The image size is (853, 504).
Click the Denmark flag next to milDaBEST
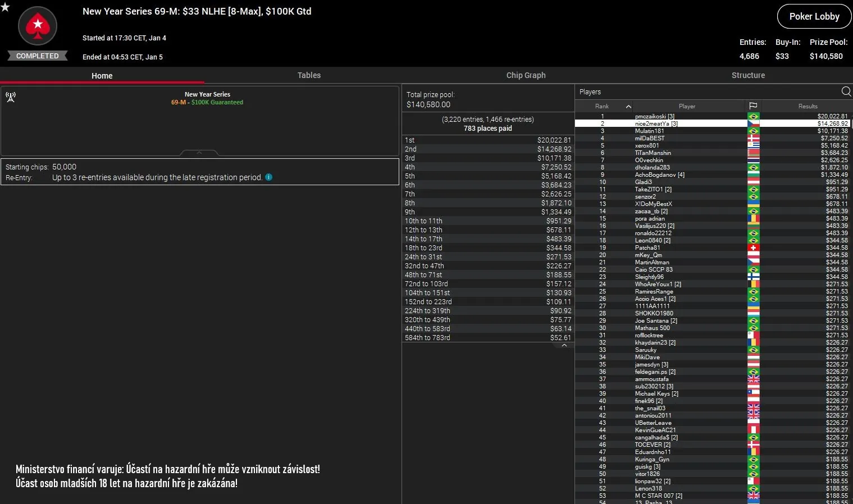point(754,138)
